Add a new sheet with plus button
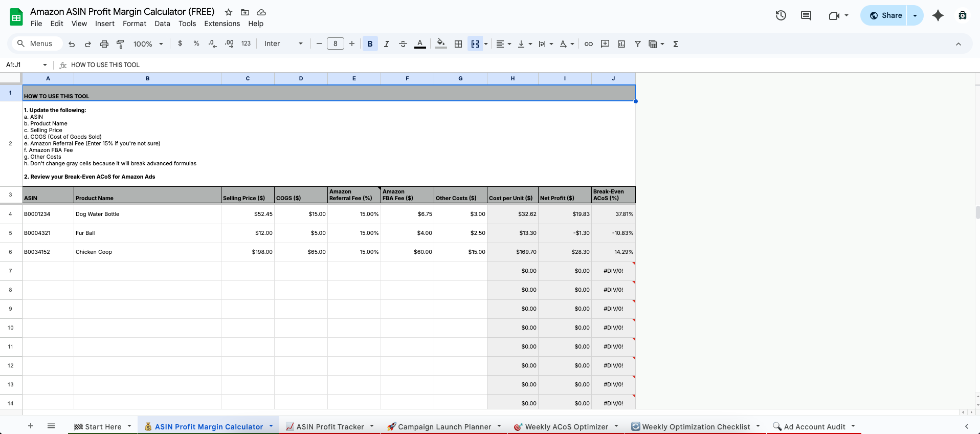Screen dimensions: 980x434 point(31,426)
